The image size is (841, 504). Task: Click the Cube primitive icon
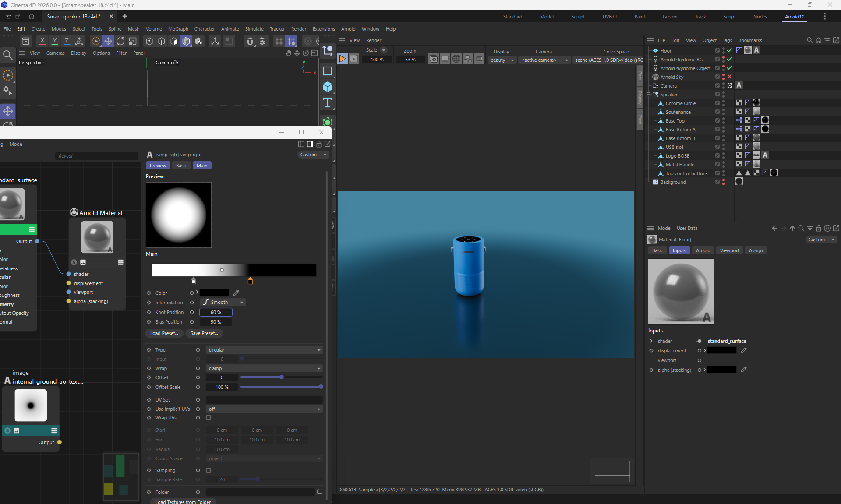(328, 87)
